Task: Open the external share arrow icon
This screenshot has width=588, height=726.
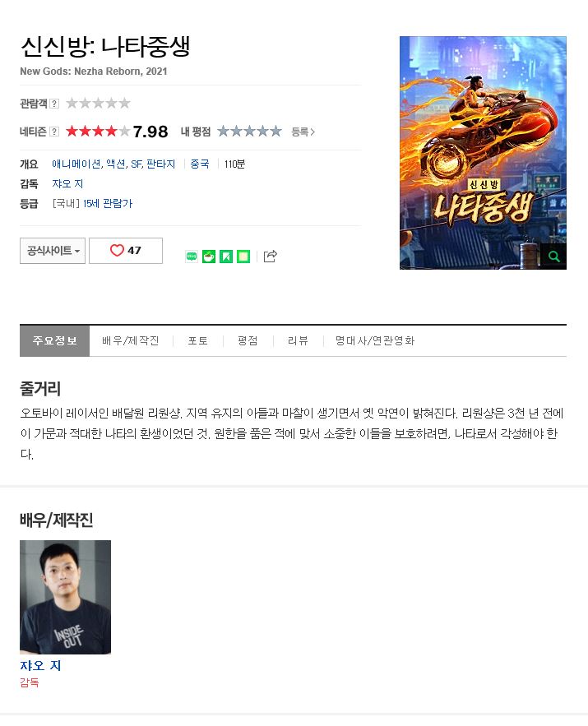Action: [x=270, y=256]
